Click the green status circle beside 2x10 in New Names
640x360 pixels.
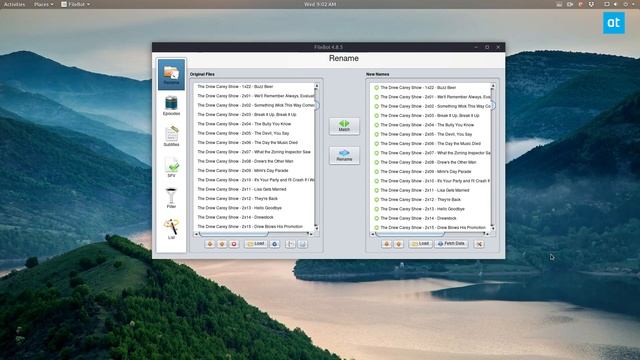pos(376,181)
